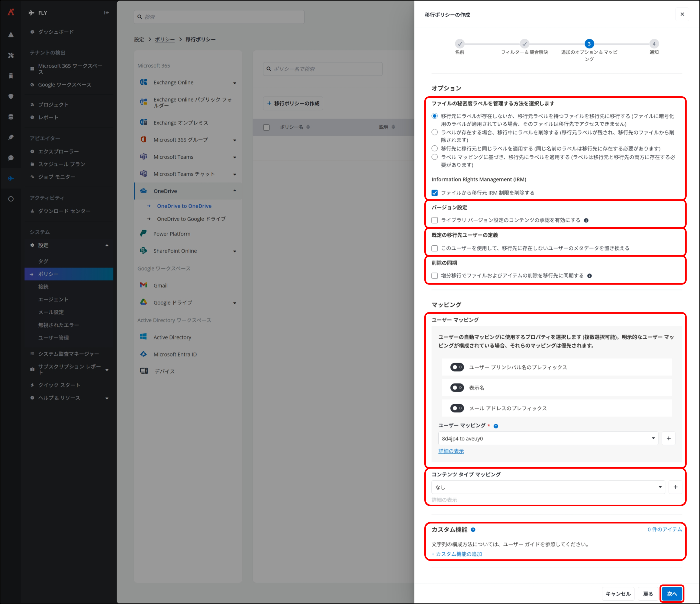Screen dimensions: 700x604
Task: Click the warning triangle icon in left rail
Action: 11,34
